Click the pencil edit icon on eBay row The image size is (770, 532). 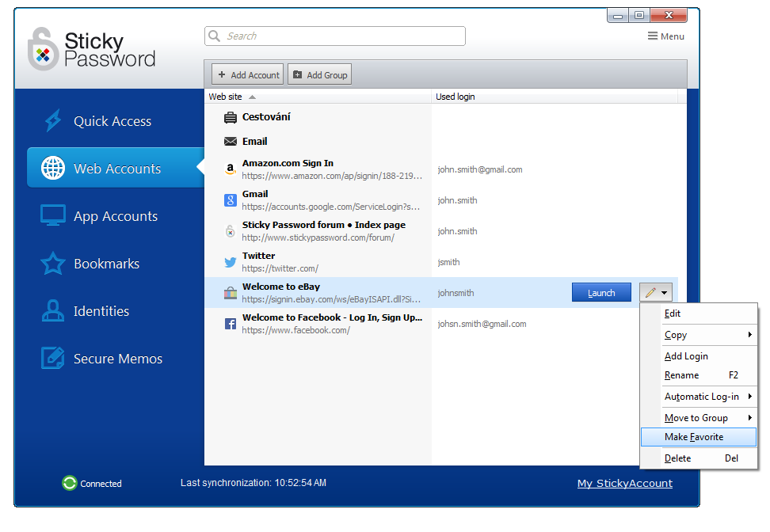[x=650, y=293]
